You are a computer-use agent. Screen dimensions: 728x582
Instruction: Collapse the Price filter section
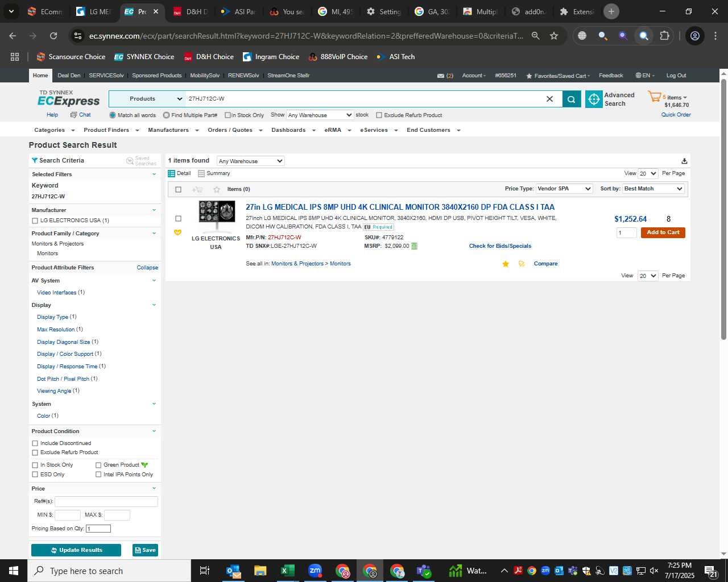(x=154, y=489)
